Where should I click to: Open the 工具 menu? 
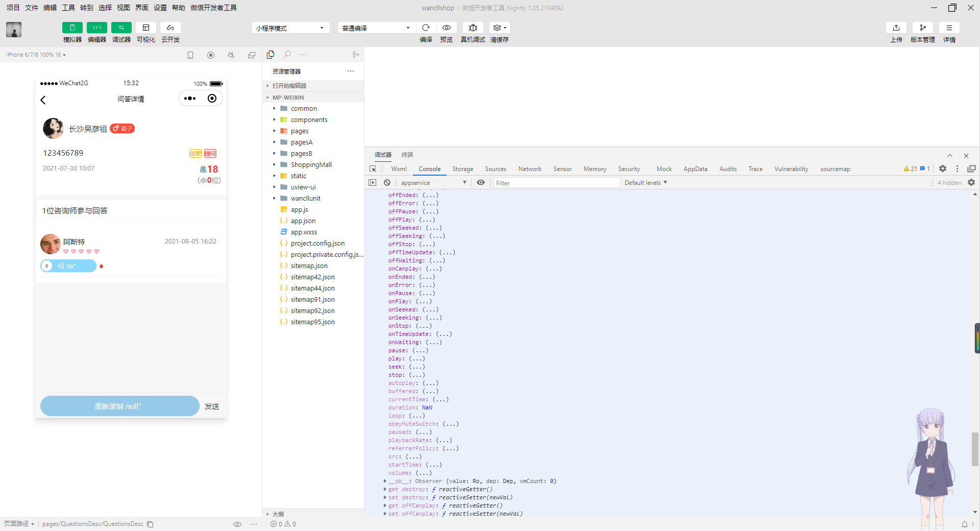coord(68,8)
